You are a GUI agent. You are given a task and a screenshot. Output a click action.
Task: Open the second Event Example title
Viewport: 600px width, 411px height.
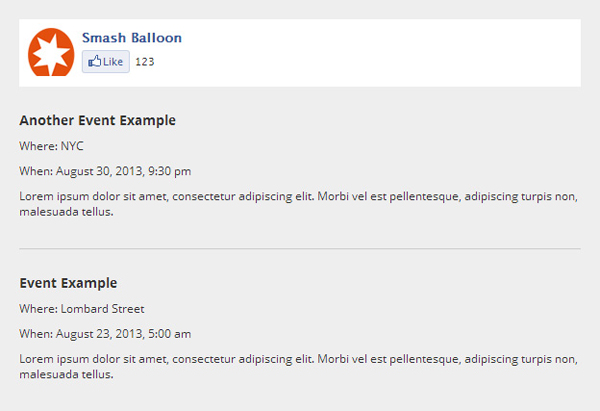68,283
